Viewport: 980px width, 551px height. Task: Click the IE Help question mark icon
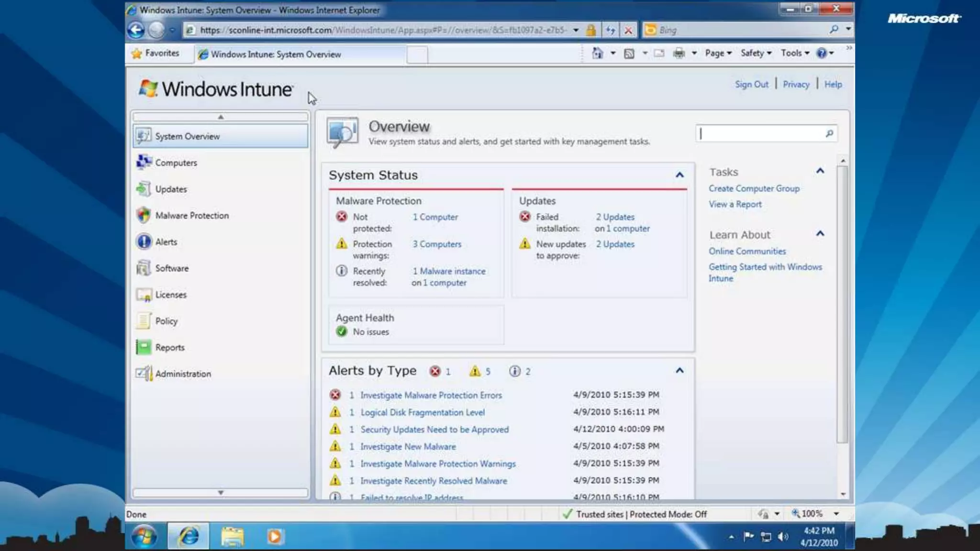coord(822,53)
